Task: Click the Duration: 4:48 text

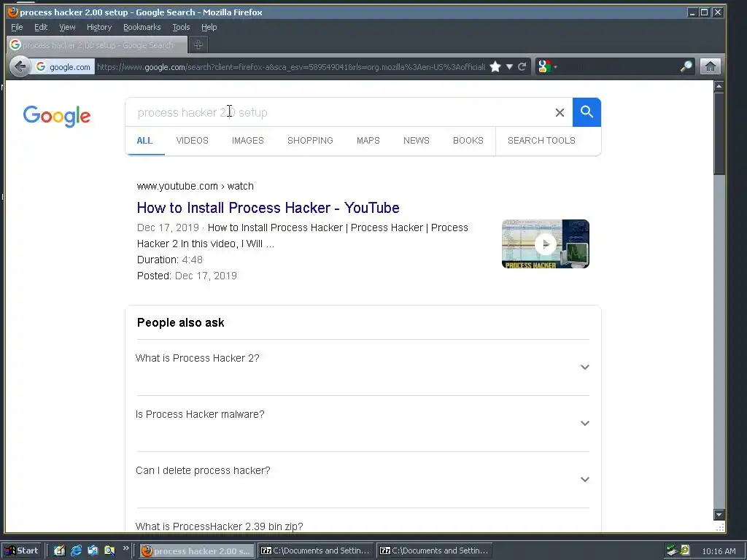Action: coord(169,260)
